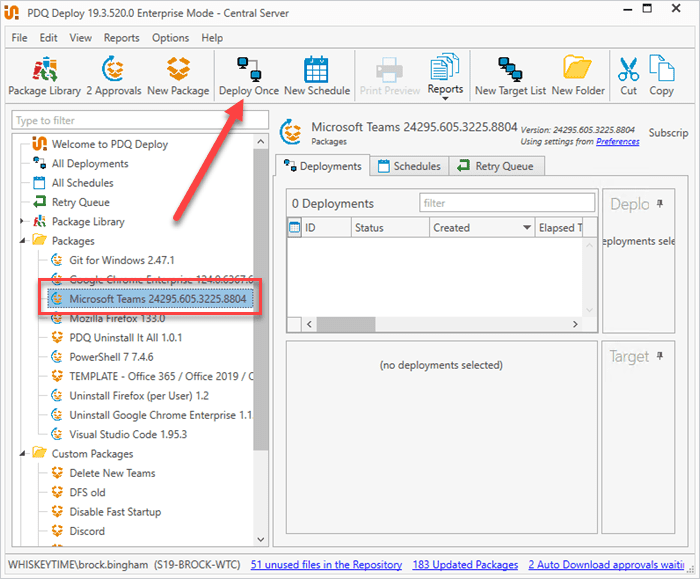
Task: Click the New Folder toolbar icon
Action: tap(578, 76)
